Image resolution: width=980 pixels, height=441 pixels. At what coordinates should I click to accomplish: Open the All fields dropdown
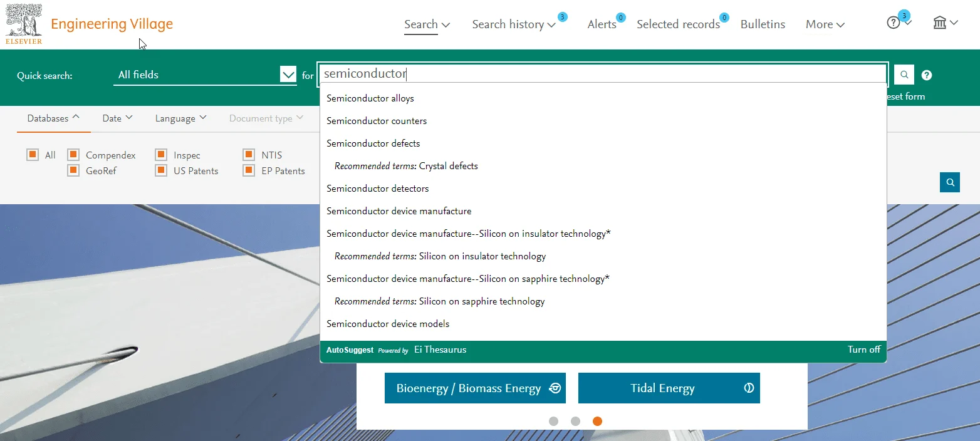pyautogui.click(x=288, y=74)
